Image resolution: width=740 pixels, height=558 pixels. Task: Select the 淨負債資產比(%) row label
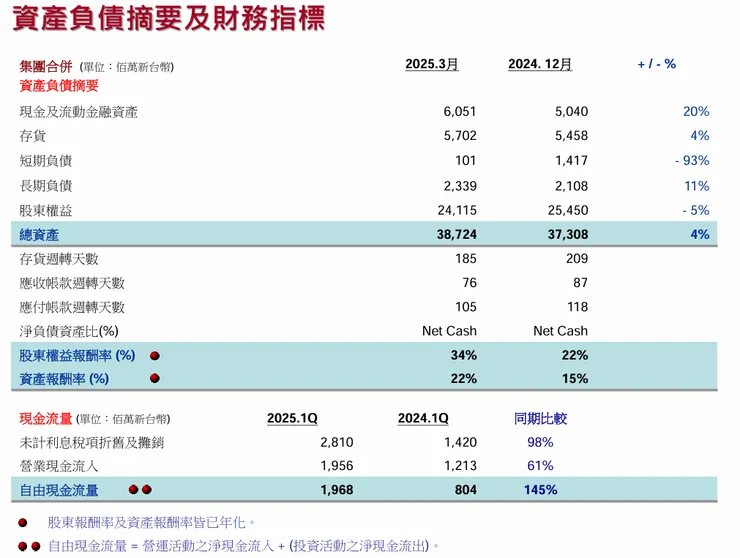[x=69, y=331]
